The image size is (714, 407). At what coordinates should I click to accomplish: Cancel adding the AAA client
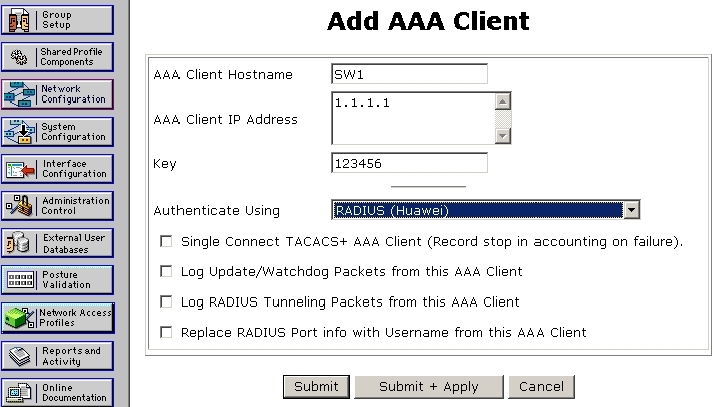point(541,387)
